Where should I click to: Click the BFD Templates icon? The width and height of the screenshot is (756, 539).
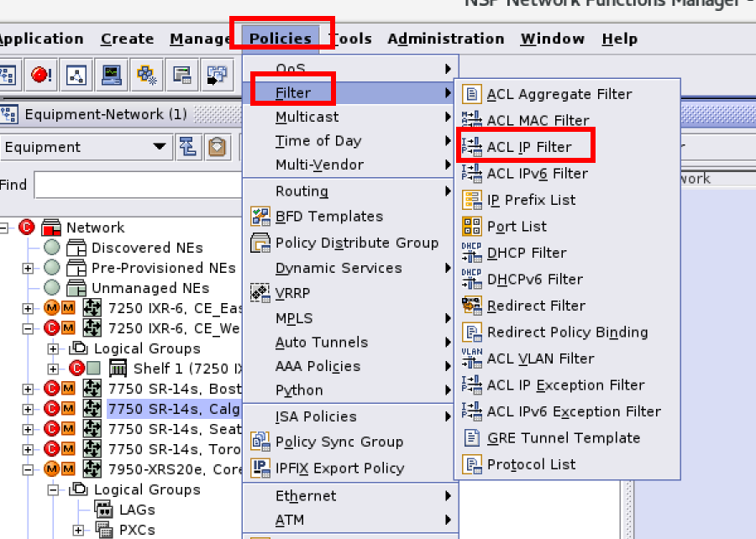[260, 217]
